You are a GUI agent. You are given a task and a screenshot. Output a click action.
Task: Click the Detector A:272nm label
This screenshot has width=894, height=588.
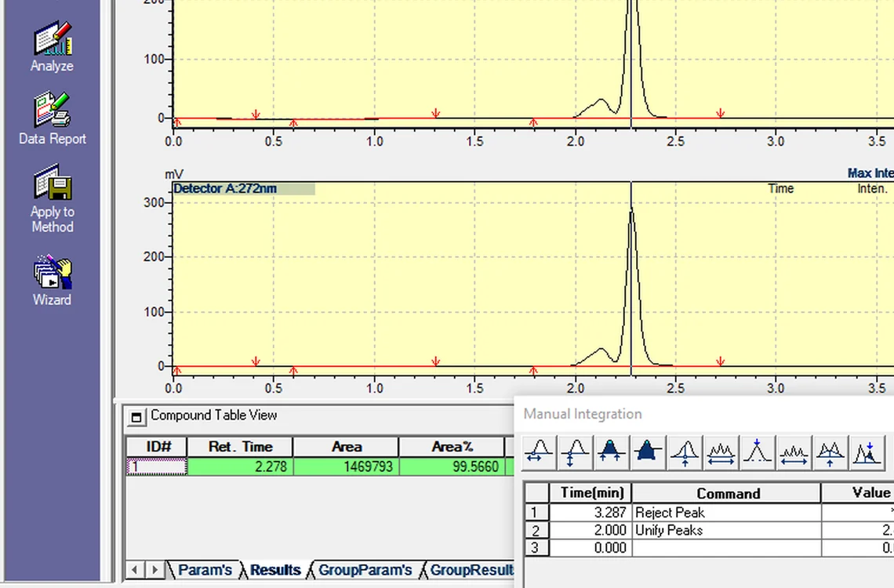[x=225, y=189]
